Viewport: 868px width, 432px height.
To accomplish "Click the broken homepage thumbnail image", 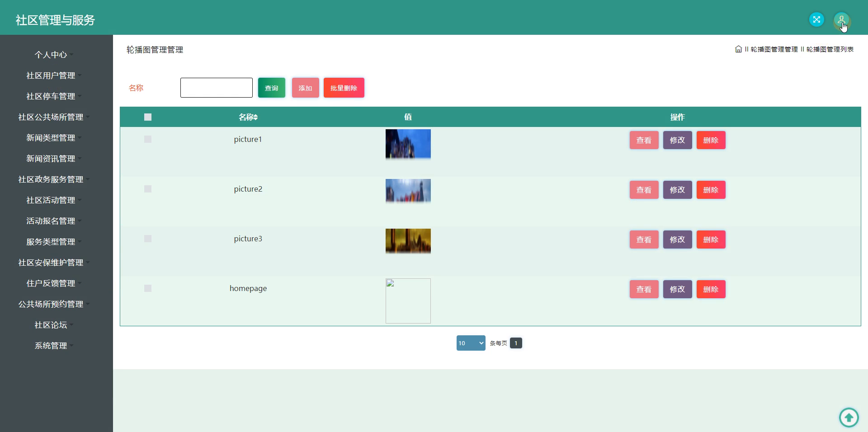I will click(x=408, y=301).
